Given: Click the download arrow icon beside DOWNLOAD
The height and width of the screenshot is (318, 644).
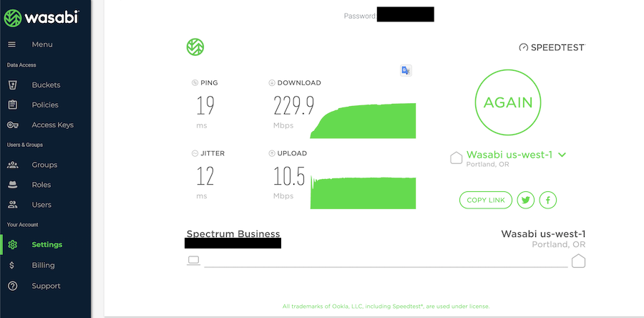Looking at the screenshot, I should click(x=271, y=82).
